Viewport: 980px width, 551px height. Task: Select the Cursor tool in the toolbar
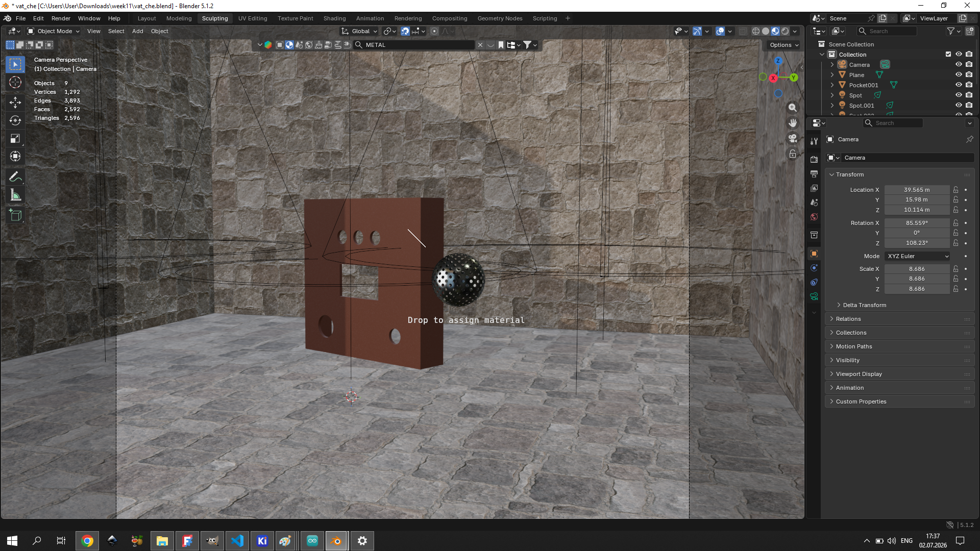tap(15, 82)
